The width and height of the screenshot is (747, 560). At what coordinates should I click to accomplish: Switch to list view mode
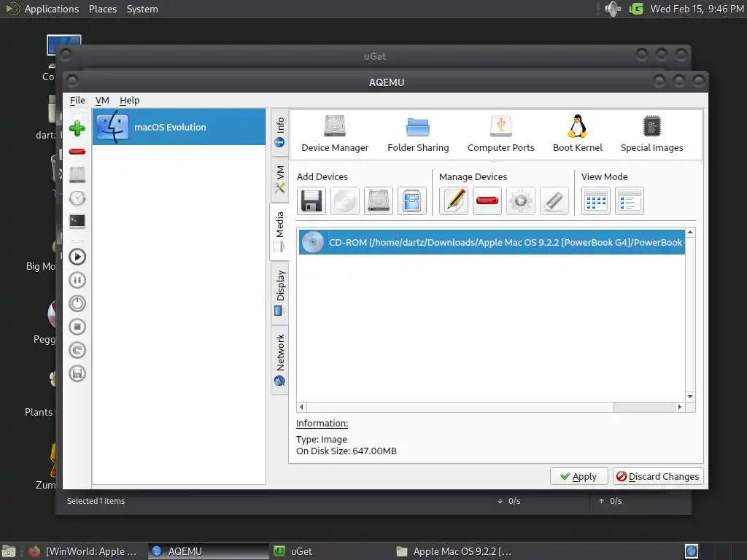click(630, 201)
